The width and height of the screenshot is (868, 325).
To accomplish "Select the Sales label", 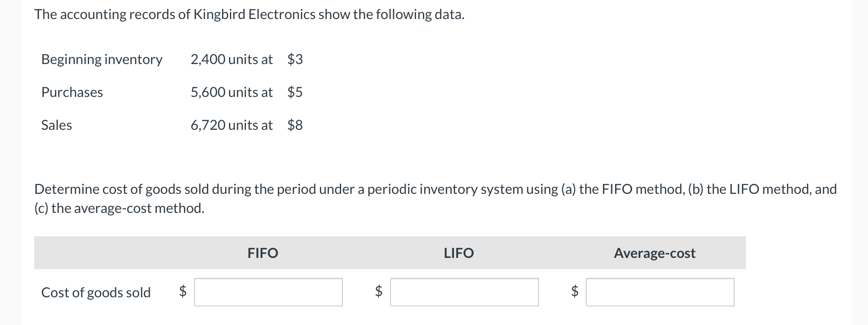I will coord(57,125).
